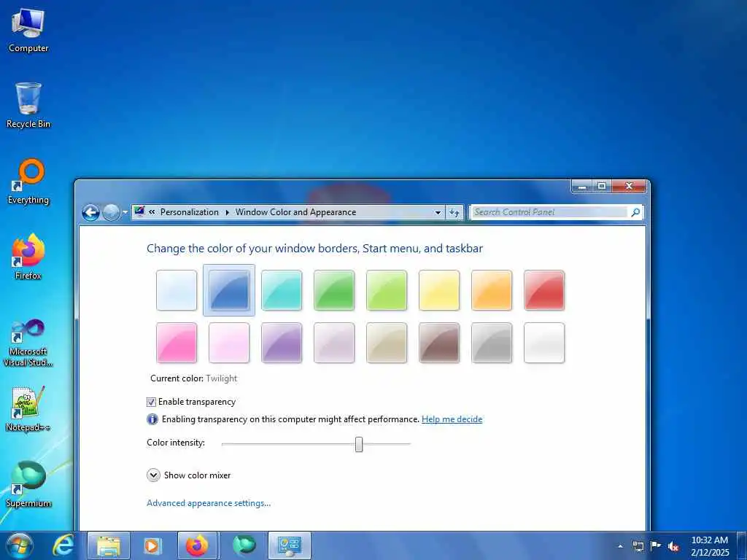Show hidden system tray icons
The image size is (747, 560).
620,546
